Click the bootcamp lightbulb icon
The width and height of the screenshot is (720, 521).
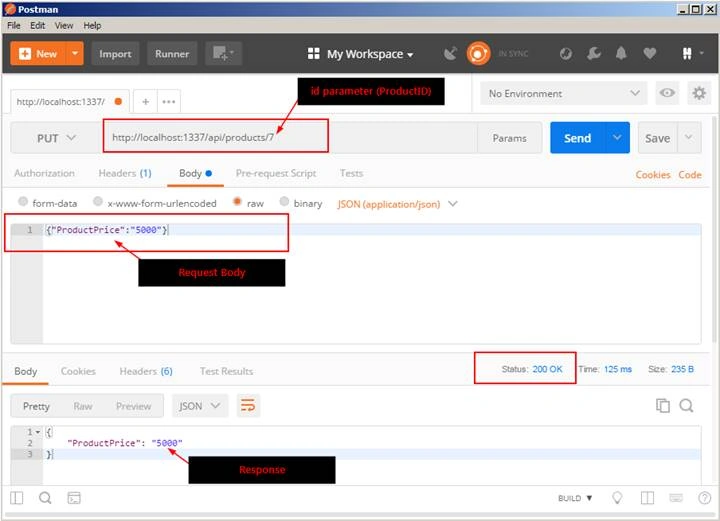tap(617, 498)
